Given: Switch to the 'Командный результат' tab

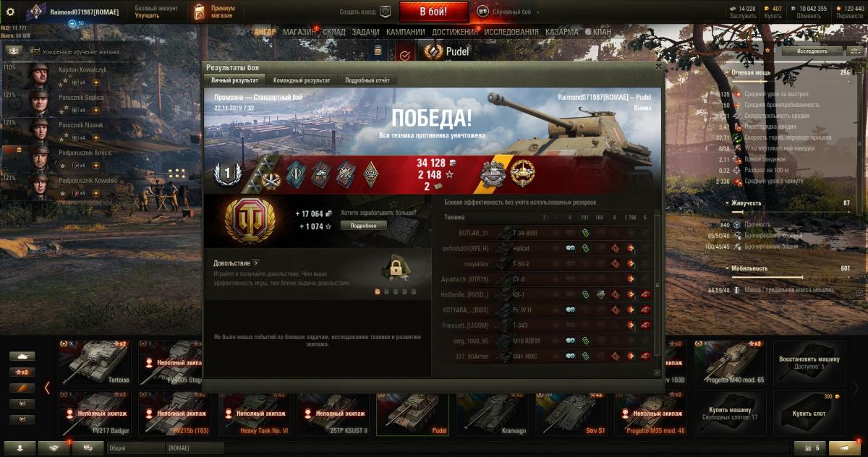Looking at the screenshot, I should click(x=302, y=80).
